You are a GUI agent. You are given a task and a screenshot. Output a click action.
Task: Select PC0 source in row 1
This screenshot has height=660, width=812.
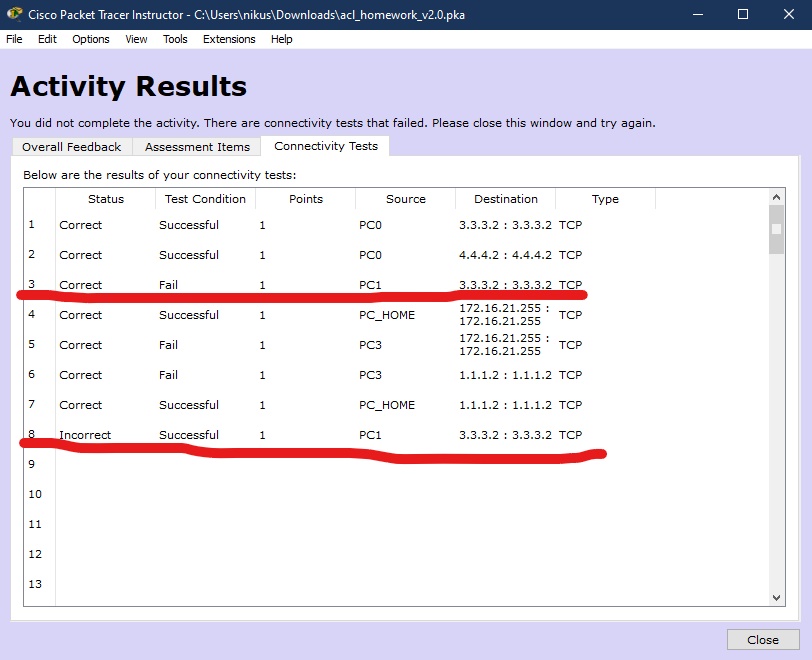click(x=370, y=225)
